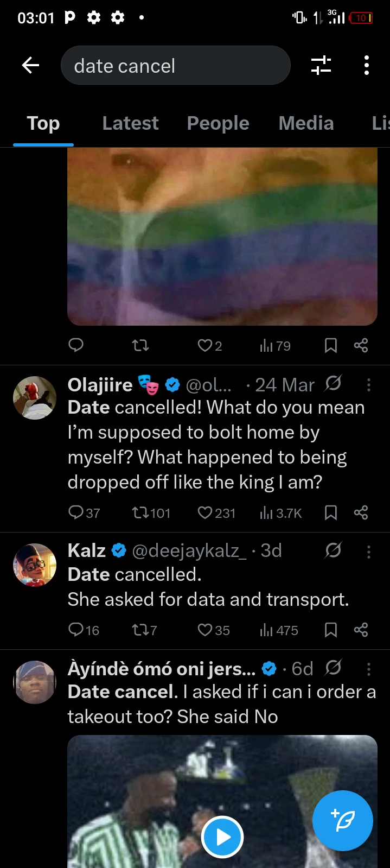Share Kalz's 'Date cancelled' tweet

(x=361, y=630)
